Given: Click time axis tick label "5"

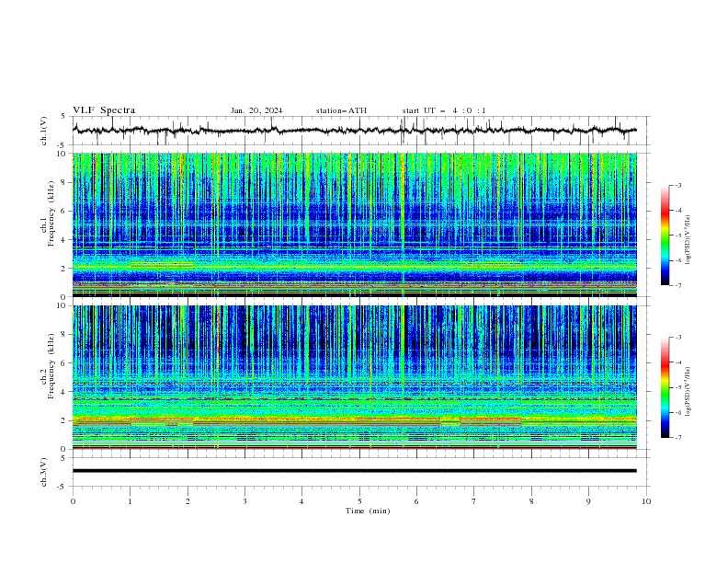Looking at the screenshot, I should coord(359,501).
